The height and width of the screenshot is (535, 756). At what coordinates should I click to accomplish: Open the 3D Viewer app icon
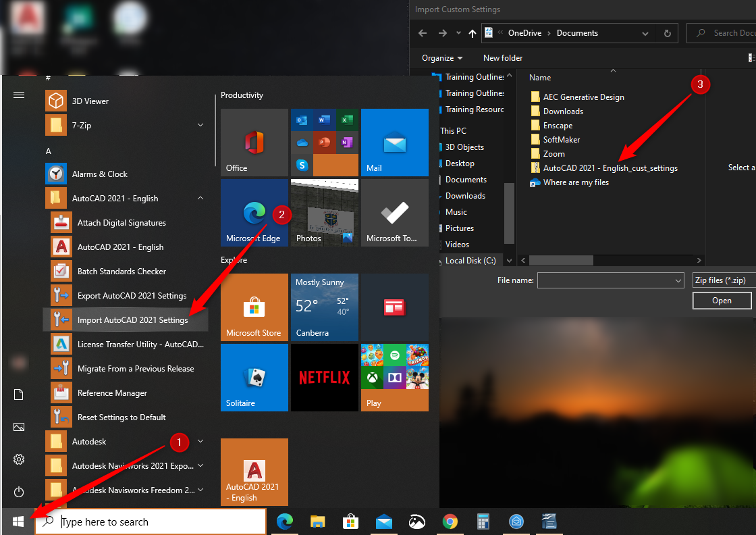(x=56, y=101)
